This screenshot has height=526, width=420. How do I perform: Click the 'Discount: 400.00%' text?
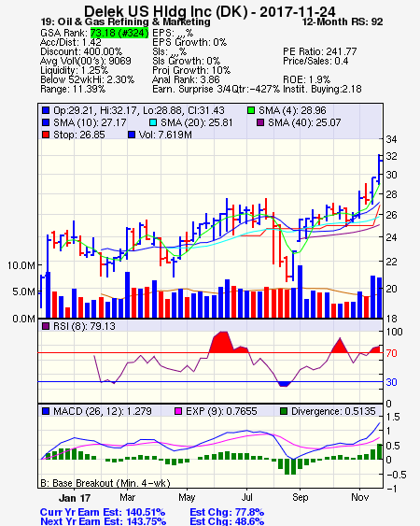tap(81, 51)
